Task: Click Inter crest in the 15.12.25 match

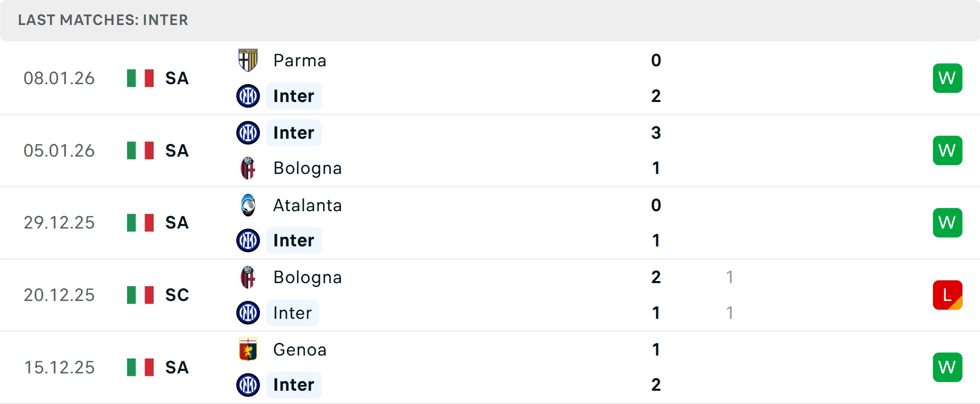Action: click(248, 385)
